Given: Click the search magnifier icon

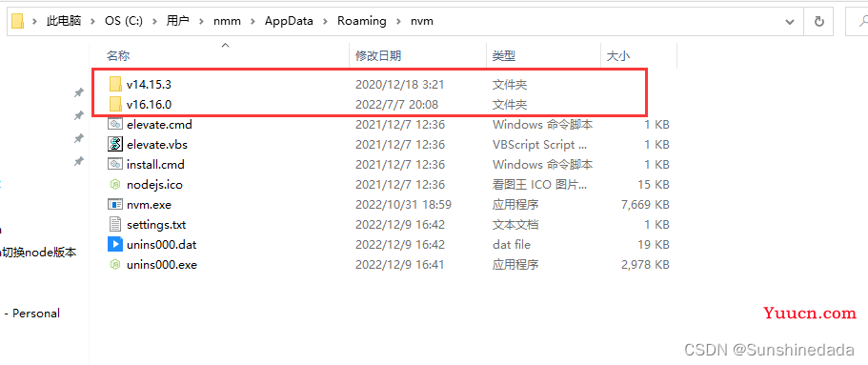Looking at the screenshot, I should tap(863, 22).
